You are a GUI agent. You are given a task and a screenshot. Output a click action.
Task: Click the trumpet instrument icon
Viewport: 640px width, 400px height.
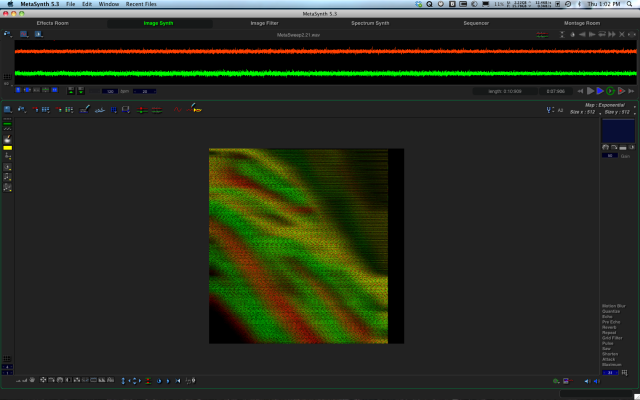click(196, 109)
